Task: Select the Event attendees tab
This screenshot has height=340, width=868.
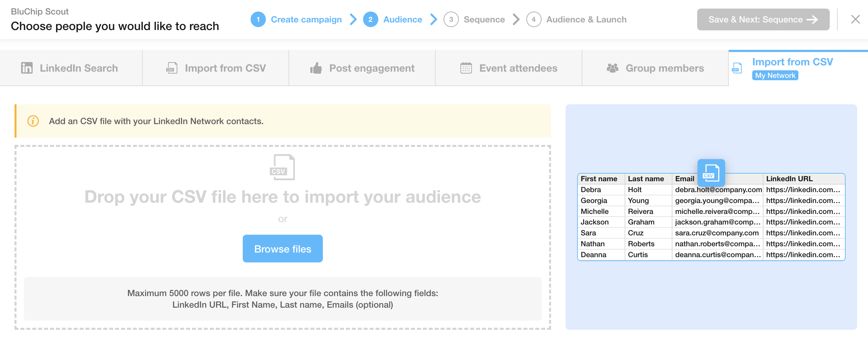Action: point(509,68)
